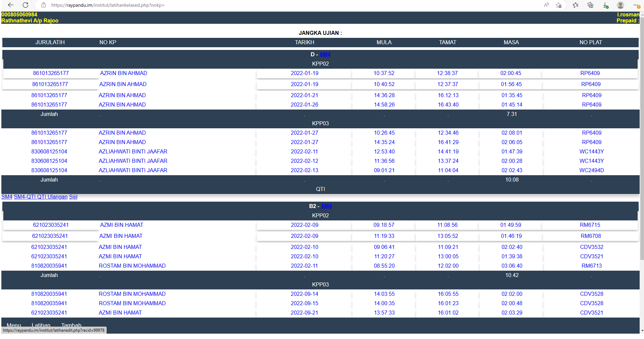Go back to the previous page

pos(10,5)
